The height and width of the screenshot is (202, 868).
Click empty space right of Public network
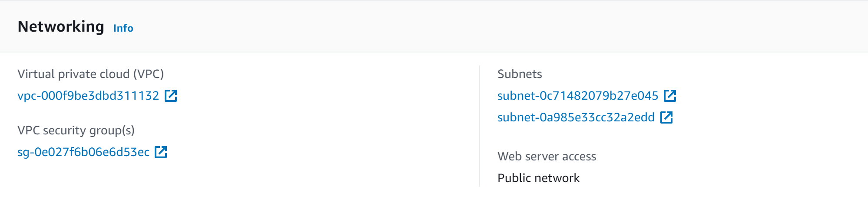click(x=717, y=178)
